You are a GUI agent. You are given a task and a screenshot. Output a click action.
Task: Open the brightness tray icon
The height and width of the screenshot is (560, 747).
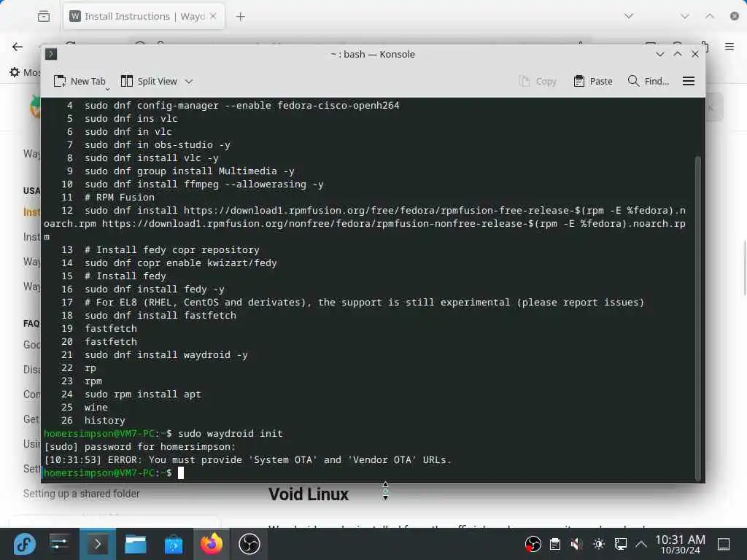[599, 544]
